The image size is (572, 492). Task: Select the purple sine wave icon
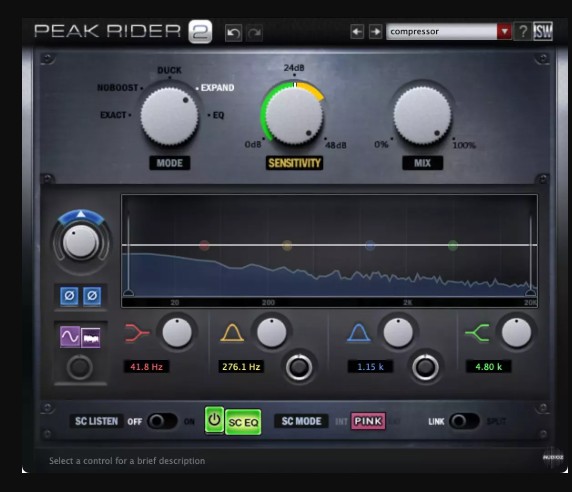[x=70, y=337]
